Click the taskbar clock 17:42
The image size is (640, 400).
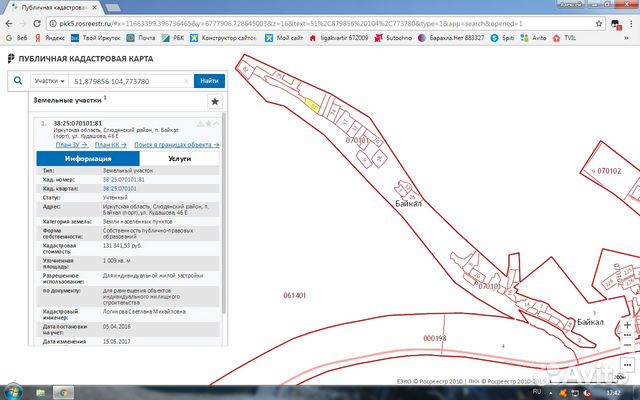coord(613,393)
